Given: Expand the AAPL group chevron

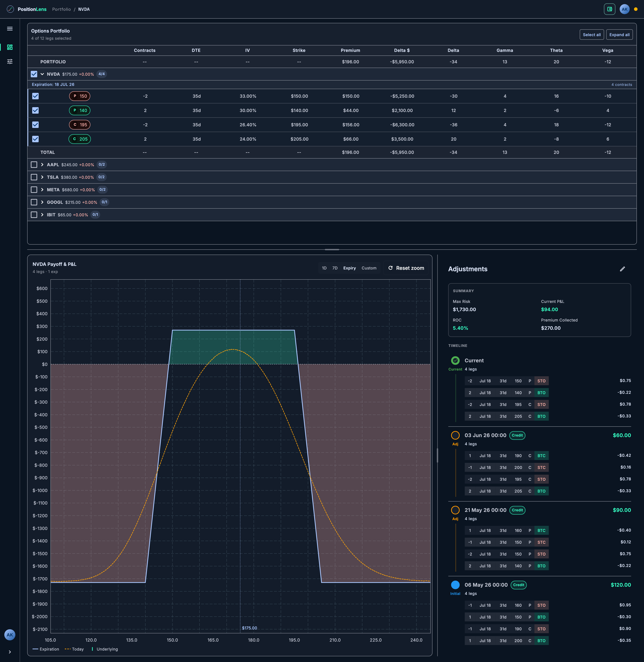Looking at the screenshot, I should pyautogui.click(x=42, y=165).
